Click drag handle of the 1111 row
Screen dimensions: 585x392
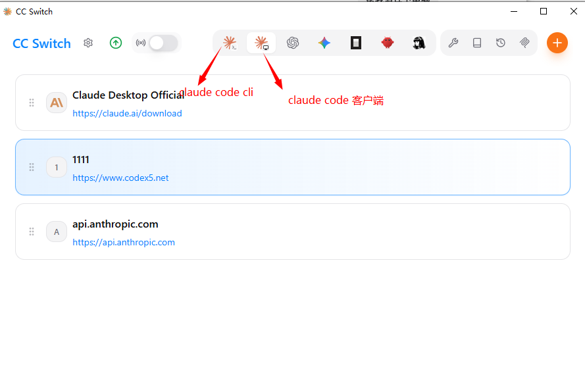32,167
